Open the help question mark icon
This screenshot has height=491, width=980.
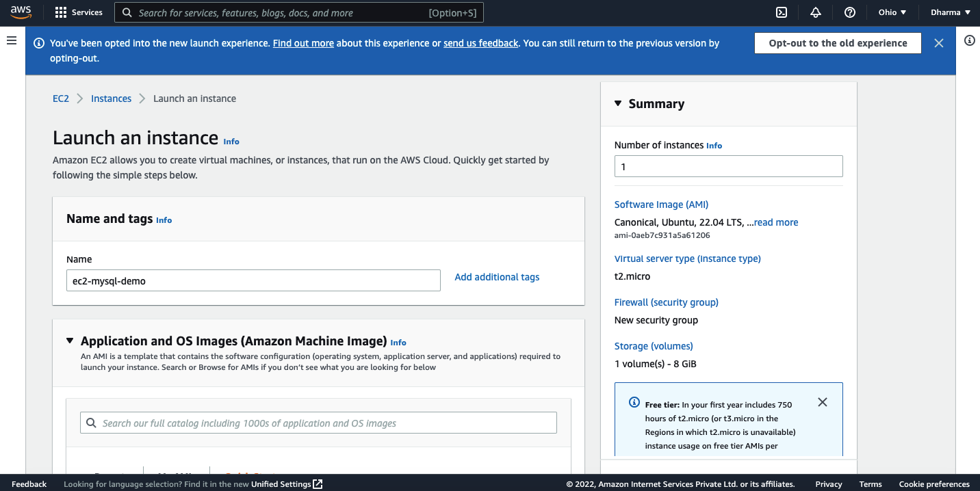850,12
